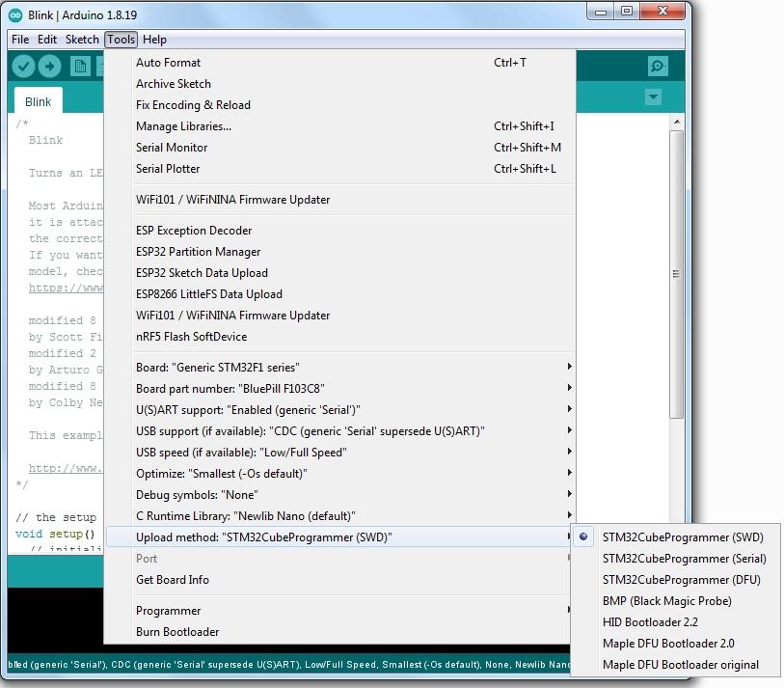Open first WiFi101 / WiFiNINA Firmware Updater entry
The height and width of the screenshot is (688, 784).
click(x=340, y=200)
